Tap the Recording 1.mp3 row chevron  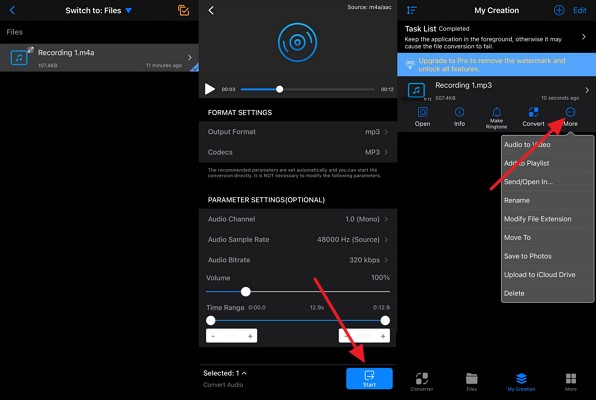pyautogui.click(x=587, y=90)
